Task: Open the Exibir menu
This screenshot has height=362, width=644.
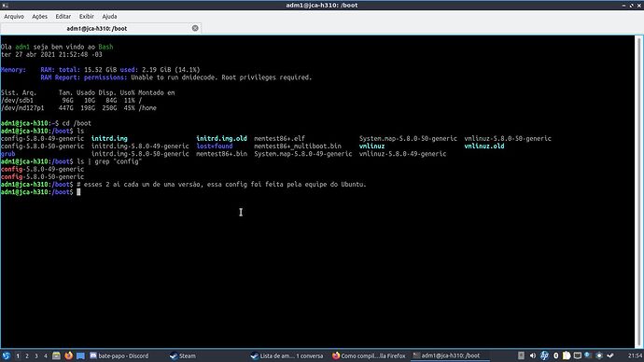Action: [x=87, y=17]
